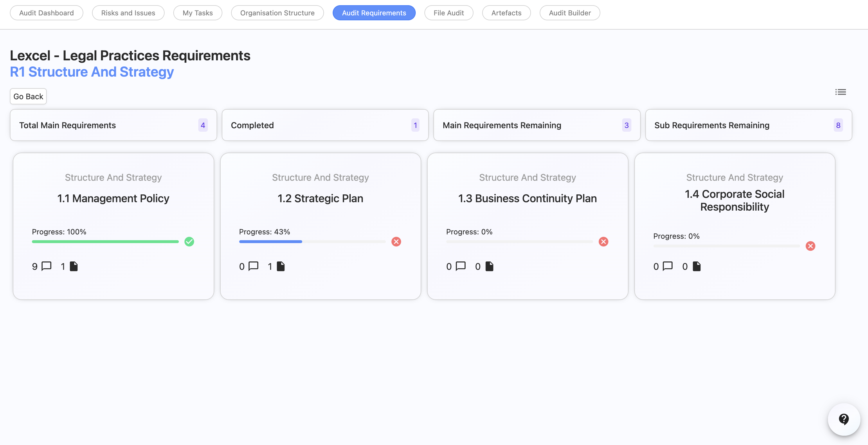
Task: Select the Sub Requirements Remaining tile
Action: tap(748, 125)
